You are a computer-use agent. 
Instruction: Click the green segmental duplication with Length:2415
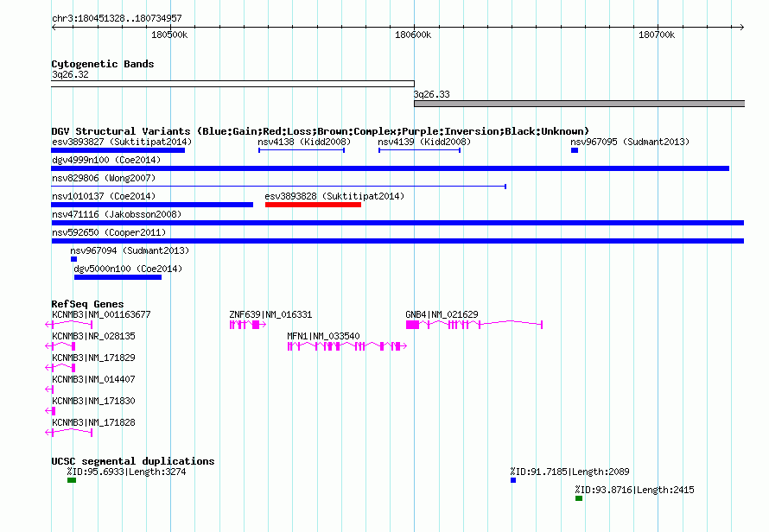[579, 498]
